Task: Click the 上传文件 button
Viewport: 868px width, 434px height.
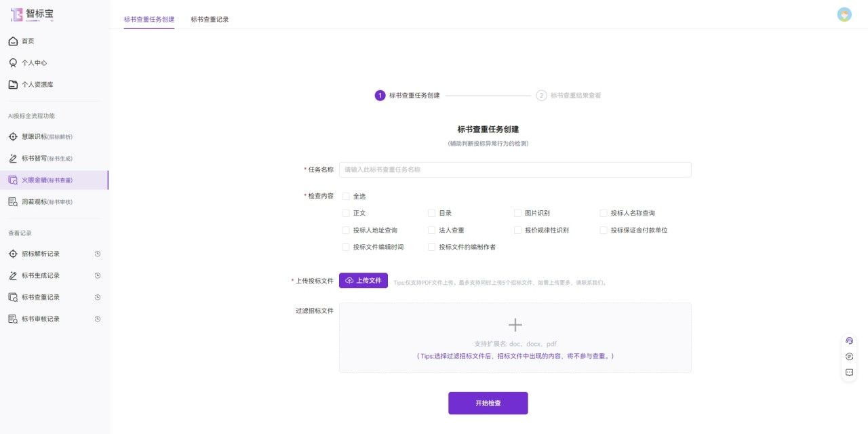Action: coord(363,281)
